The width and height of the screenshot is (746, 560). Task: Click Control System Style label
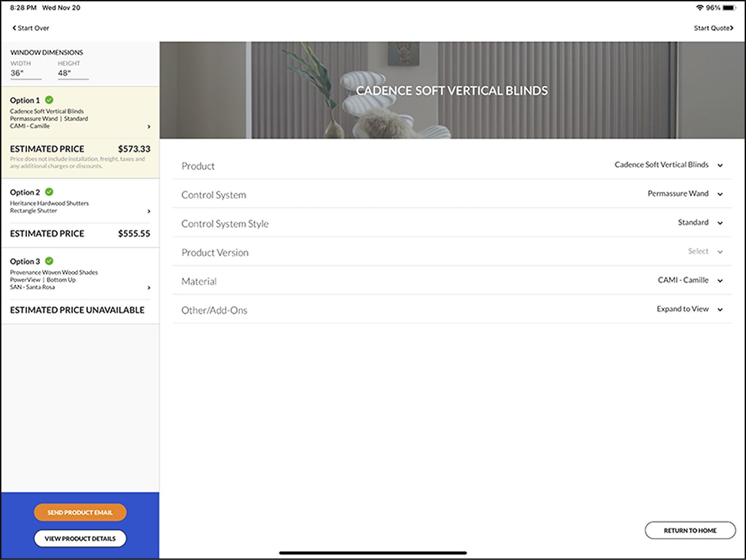tap(225, 224)
